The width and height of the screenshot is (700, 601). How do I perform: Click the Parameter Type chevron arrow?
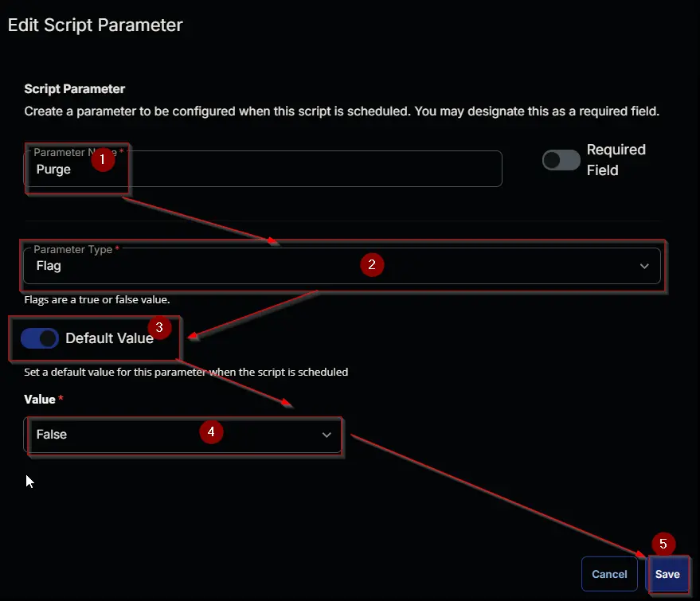pos(643,266)
